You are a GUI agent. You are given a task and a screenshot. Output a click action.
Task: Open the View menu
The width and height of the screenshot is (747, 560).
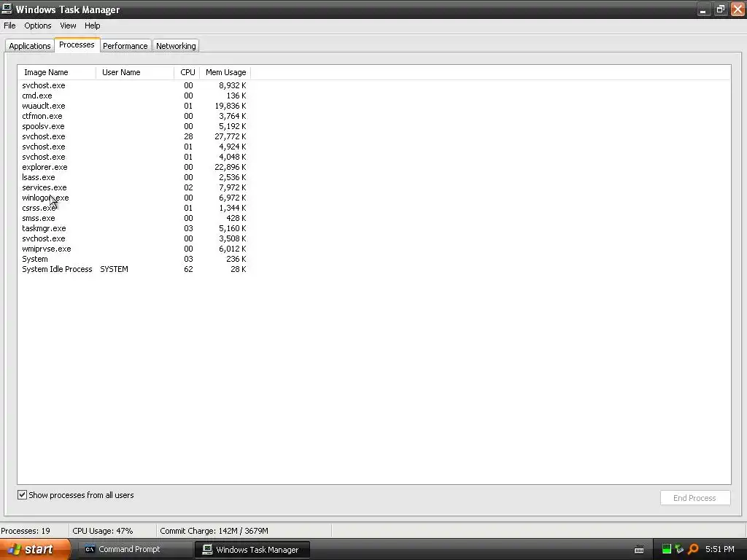68,26
